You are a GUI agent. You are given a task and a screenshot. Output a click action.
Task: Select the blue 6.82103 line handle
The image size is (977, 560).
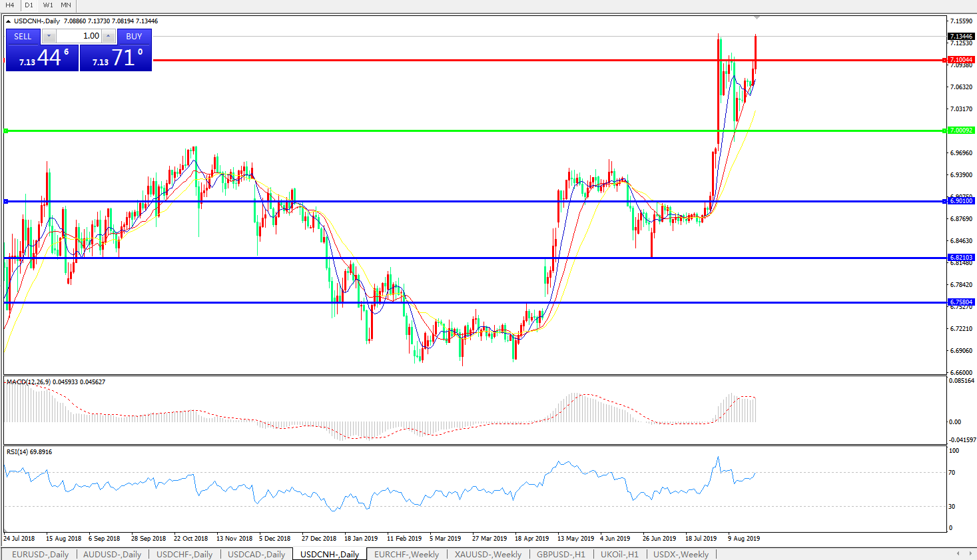(944, 258)
